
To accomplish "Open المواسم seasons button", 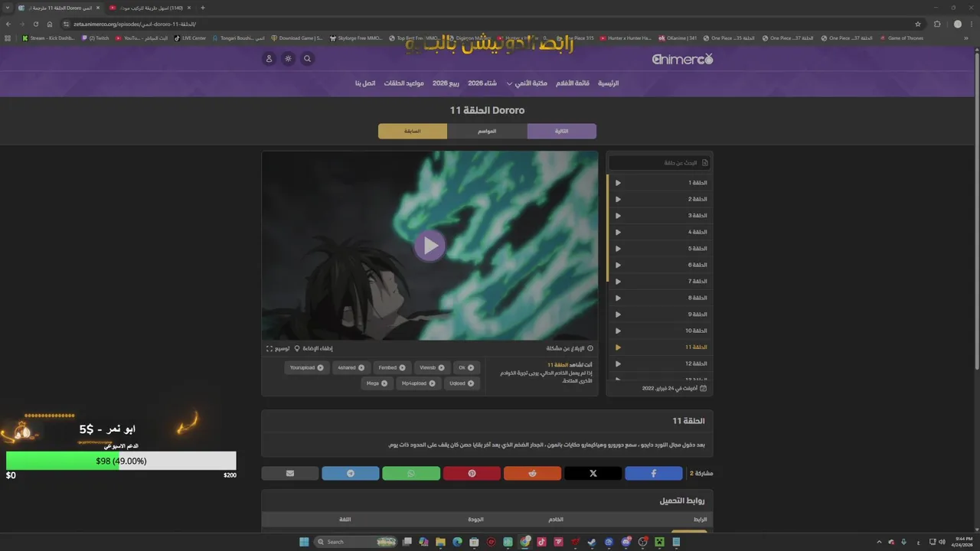I will click(x=487, y=131).
